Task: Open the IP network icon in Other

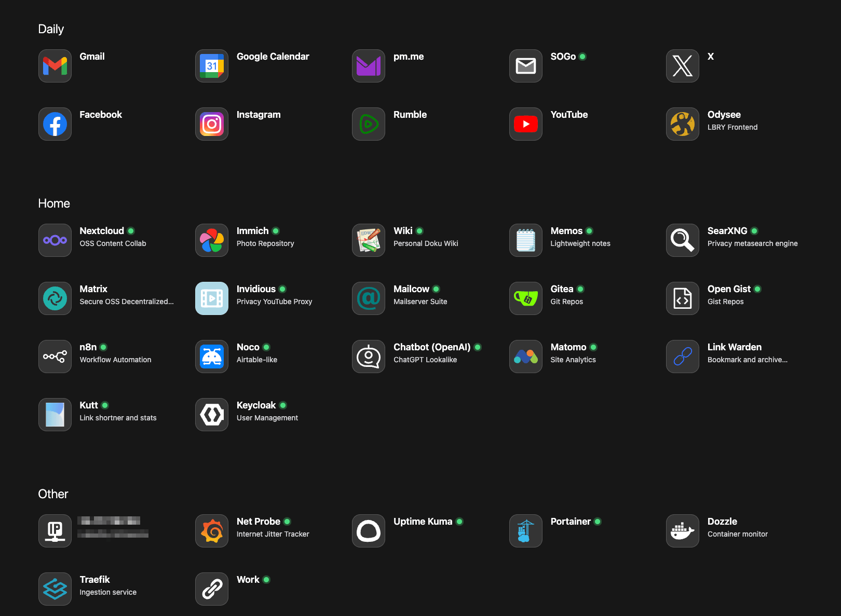Action: [x=55, y=531]
